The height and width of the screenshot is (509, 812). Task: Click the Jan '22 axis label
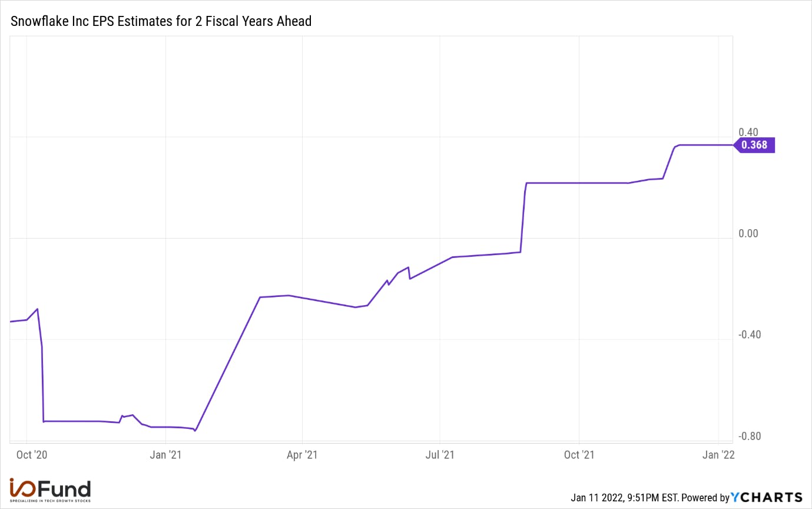[718, 455]
